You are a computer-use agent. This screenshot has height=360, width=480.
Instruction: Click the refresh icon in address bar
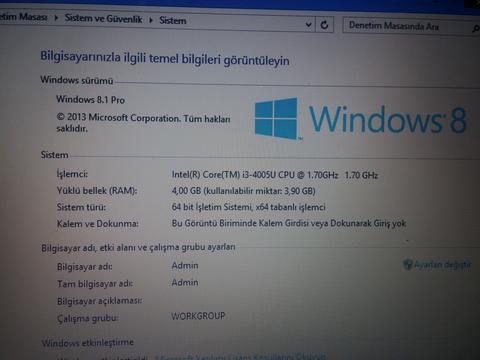(x=324, y=25)
